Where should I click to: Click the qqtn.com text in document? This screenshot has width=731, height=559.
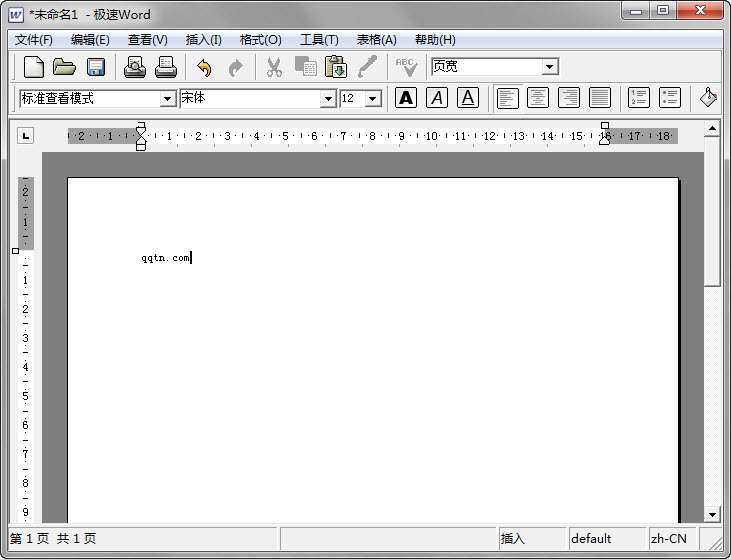(166, 258)
